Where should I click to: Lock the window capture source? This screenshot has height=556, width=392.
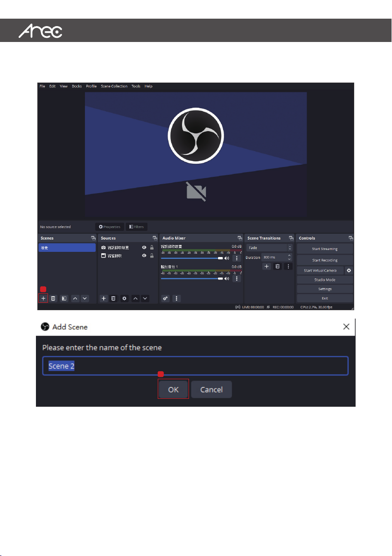click(152, 256)
